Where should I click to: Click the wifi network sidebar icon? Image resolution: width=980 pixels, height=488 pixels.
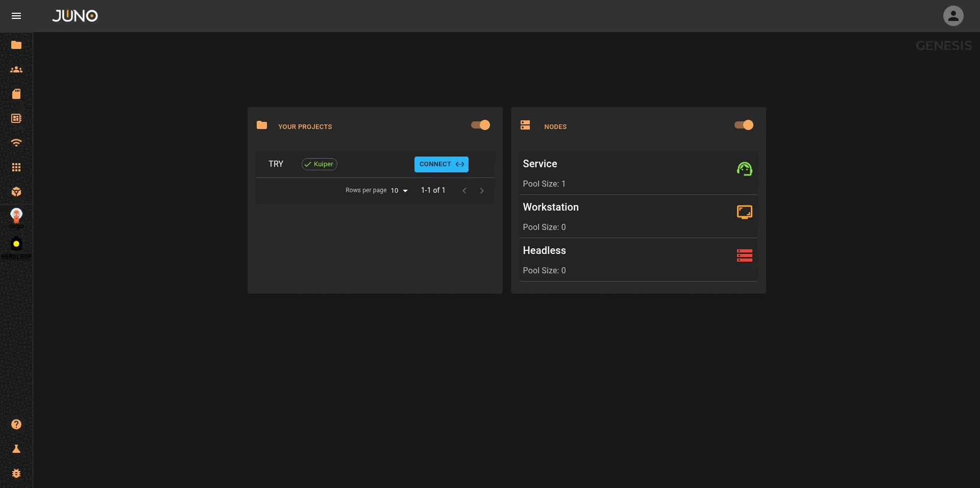[16, 143]
